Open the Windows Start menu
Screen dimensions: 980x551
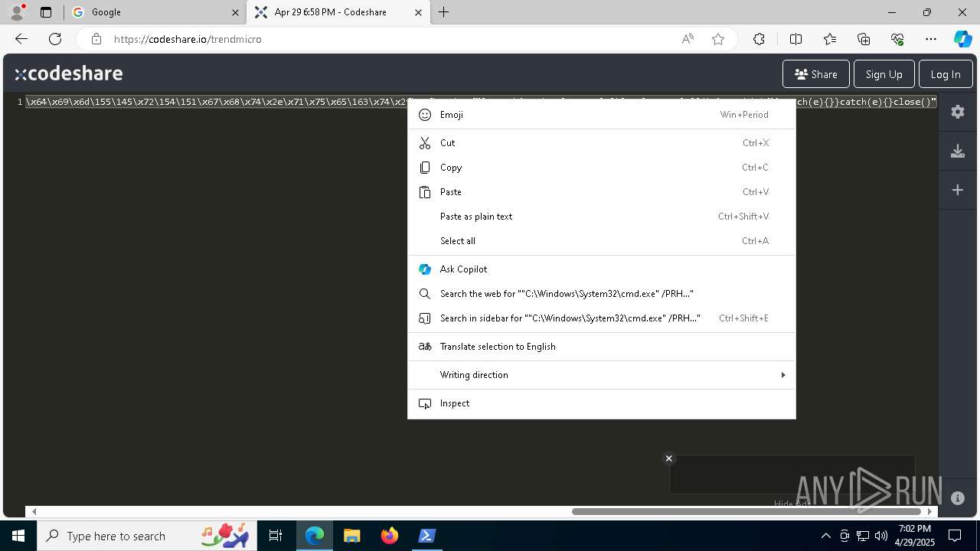pyautogui.click(x=18, y=536)
